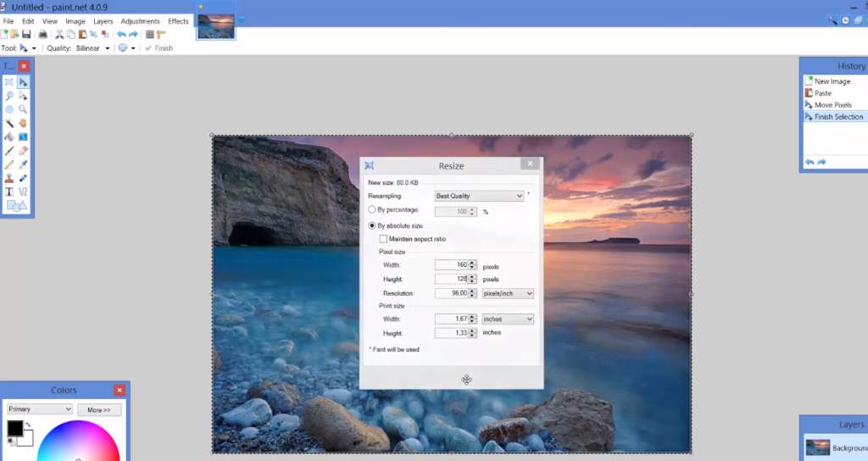Select the Paint Bucket tool
Viewport: 868px width, 461px height.
9,136
